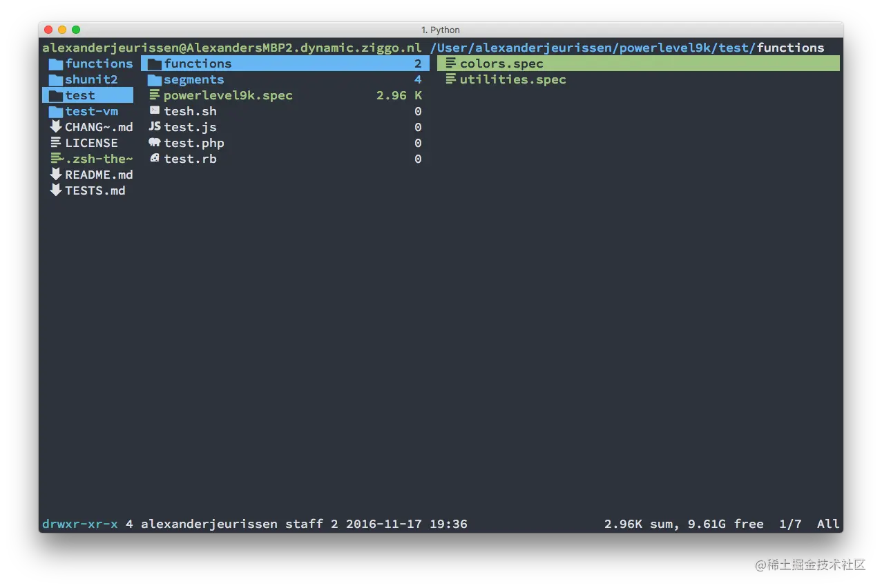
Task: Click text-file icon beside 'LICENSE'
Action: click(x=56, y=143)
